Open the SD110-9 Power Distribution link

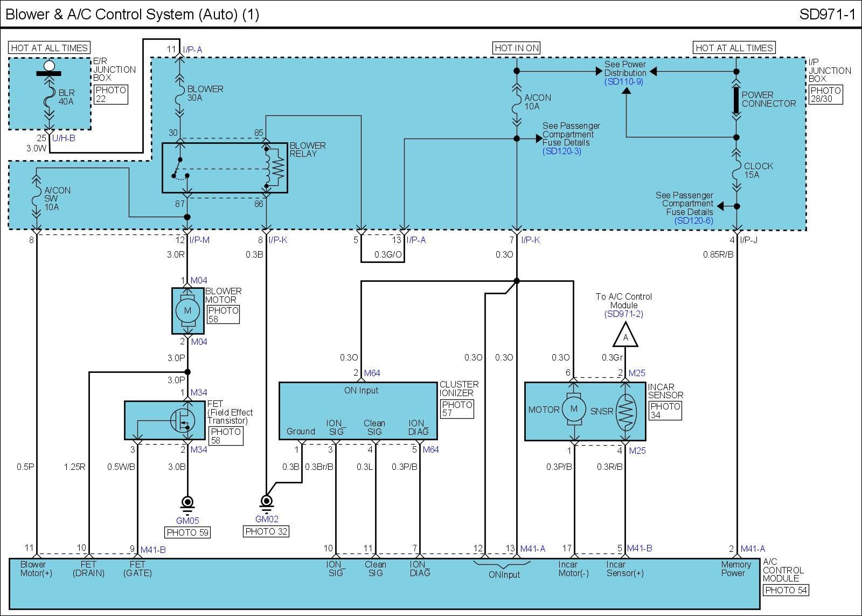[623, 82]
